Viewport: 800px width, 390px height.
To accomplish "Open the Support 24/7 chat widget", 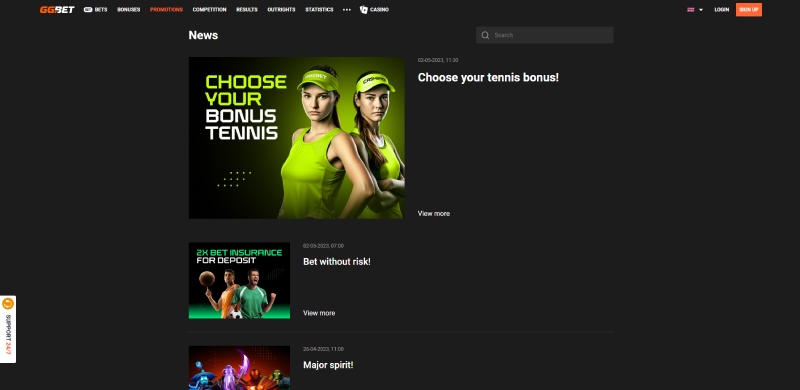I will (8, 329).
